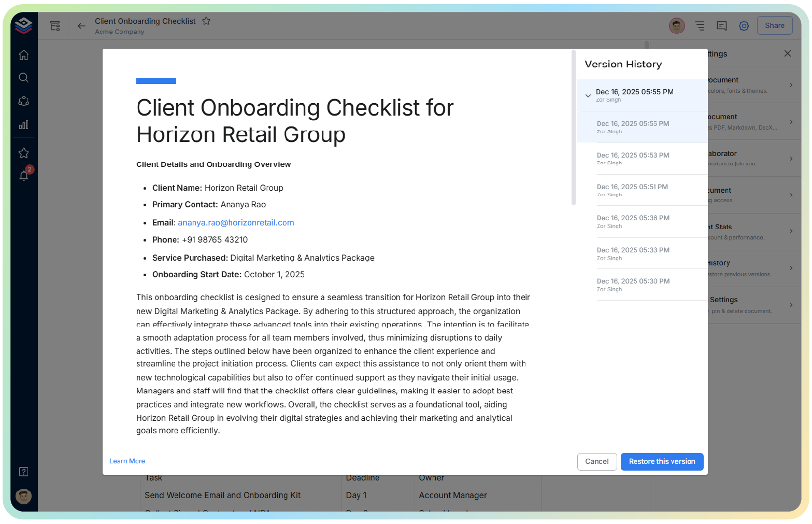Open the comments panel from the top bar
812x524 pixels.
tap(721, 25)
